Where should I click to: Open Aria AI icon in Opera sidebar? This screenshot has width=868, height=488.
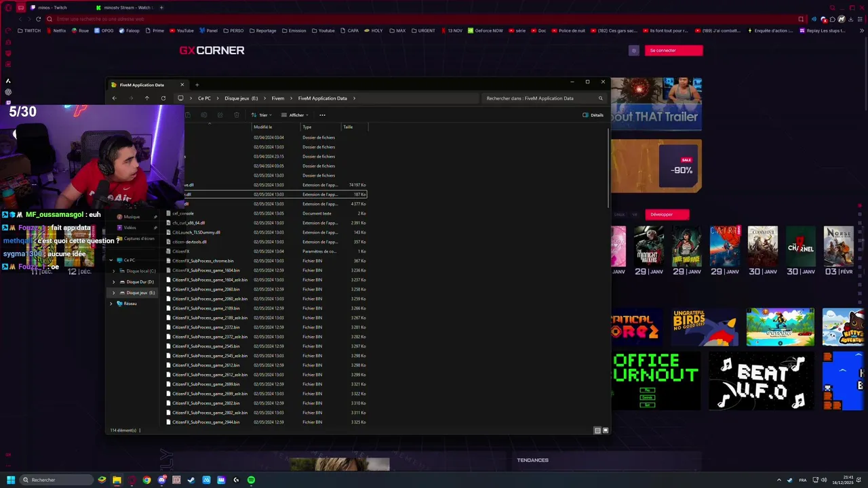point(8,81)
